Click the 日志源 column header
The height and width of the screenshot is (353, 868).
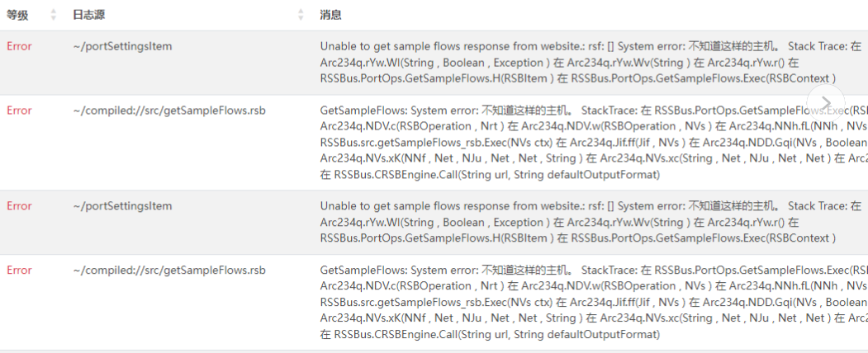[x=88, y=15]
